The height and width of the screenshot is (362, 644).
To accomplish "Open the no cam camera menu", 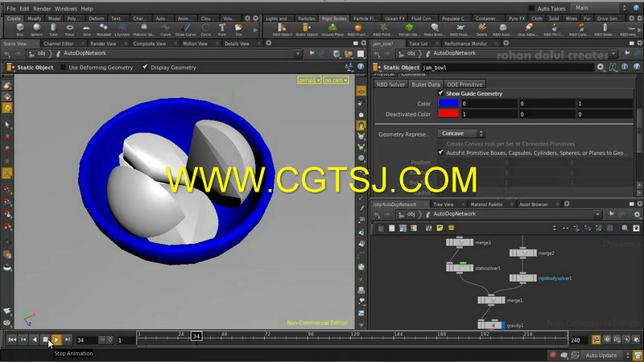I will [x=336, y=80].
